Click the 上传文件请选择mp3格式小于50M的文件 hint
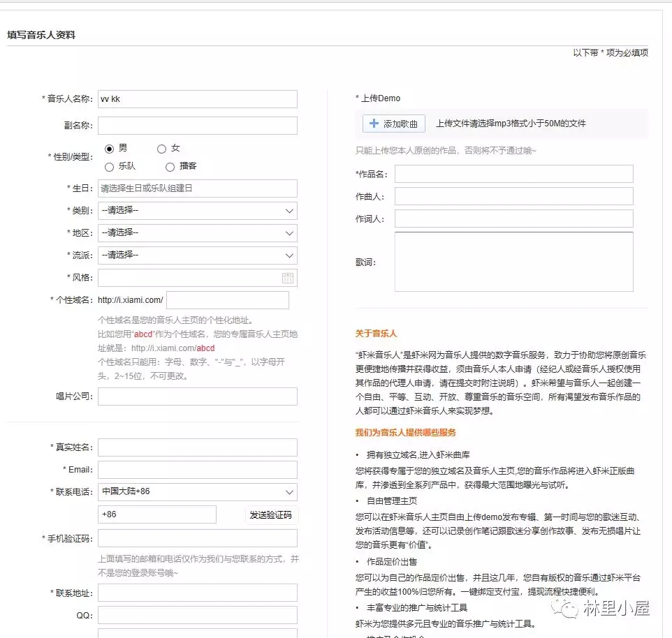The width and height of the screenshot is (672, 638). click(511, 124)
